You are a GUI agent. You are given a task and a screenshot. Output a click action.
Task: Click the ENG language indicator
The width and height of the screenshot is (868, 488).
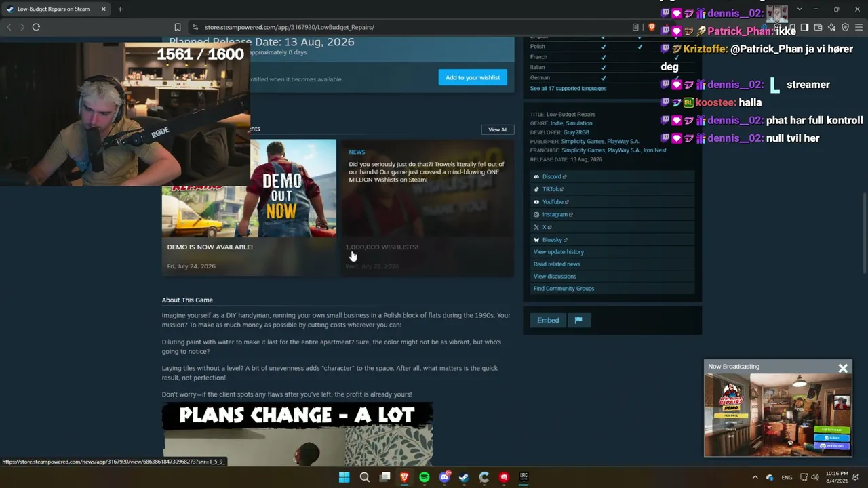tap(787, 477)
